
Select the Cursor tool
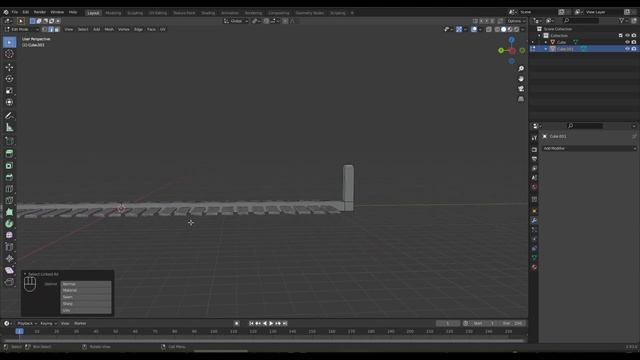coord(9,54)
